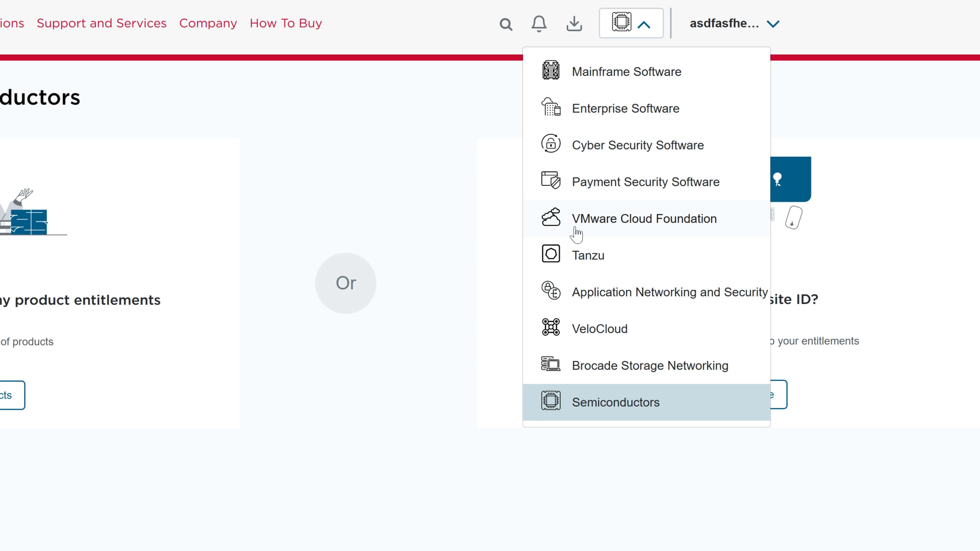Viewport: 980px width, 551px height.
Task: Select VeloCloud from dropdown
Action: [x=646, y=329]
